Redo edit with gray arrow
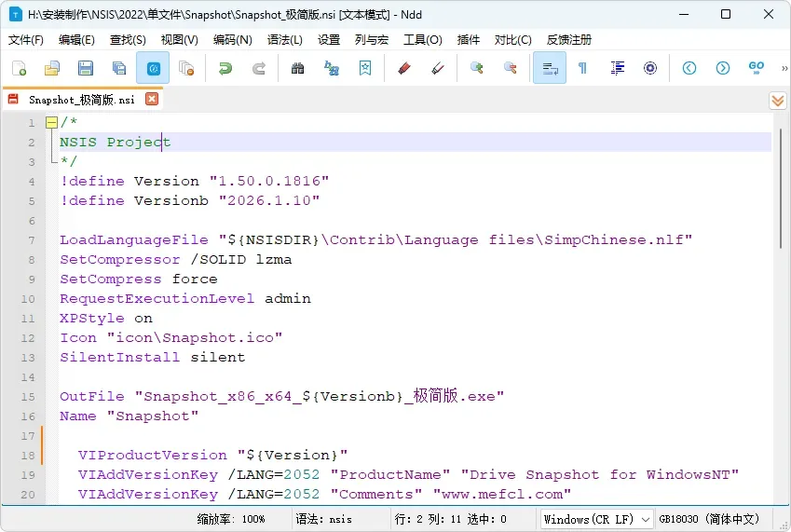Image resolution: width=791 pixels, height=532 pixels. tap(259, 68)
